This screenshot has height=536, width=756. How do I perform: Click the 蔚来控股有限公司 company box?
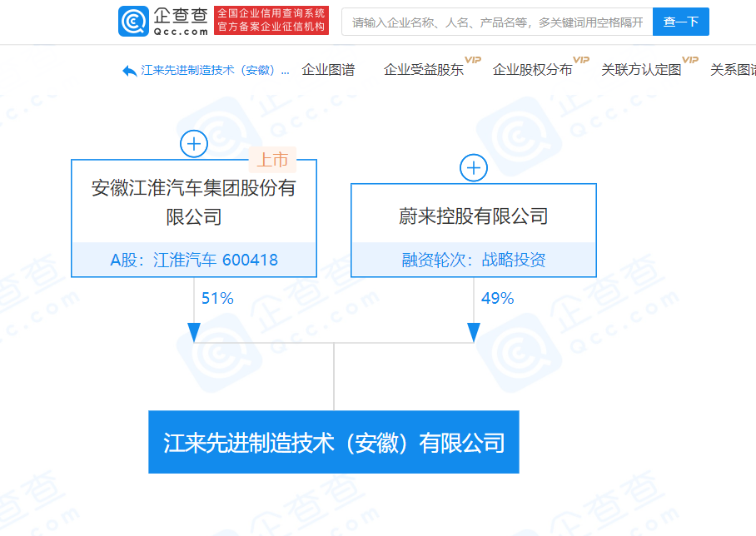coord(473,216)
